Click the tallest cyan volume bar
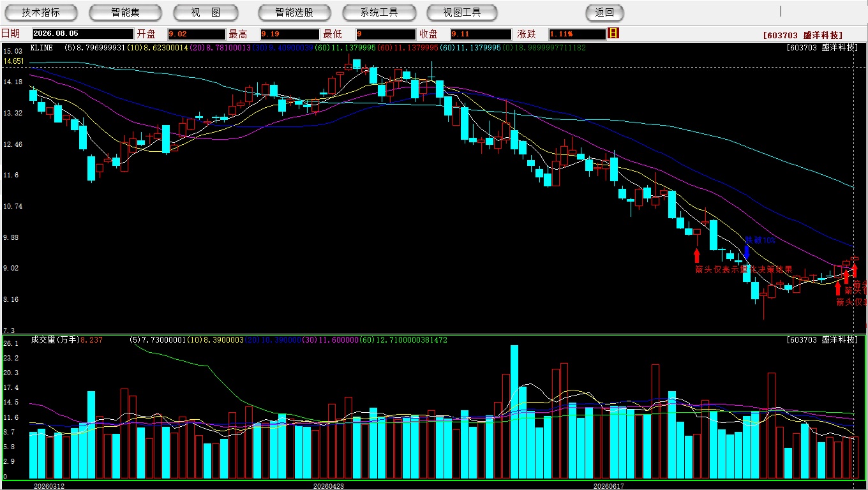Viewport: 868px width, 490px height. (514, 412)
